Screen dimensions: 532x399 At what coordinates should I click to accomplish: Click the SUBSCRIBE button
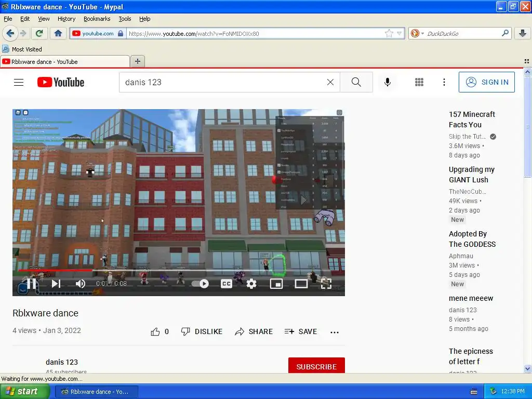point(316,365)
